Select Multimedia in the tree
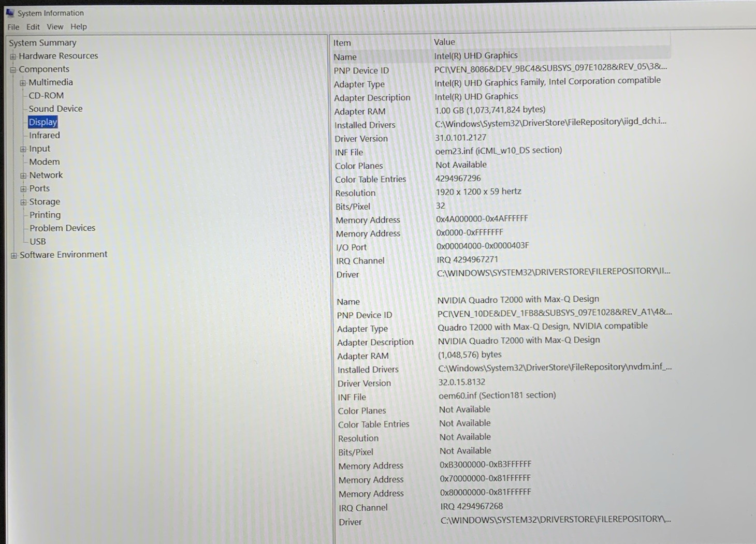The image size is (756, 544). coord(51,82)
